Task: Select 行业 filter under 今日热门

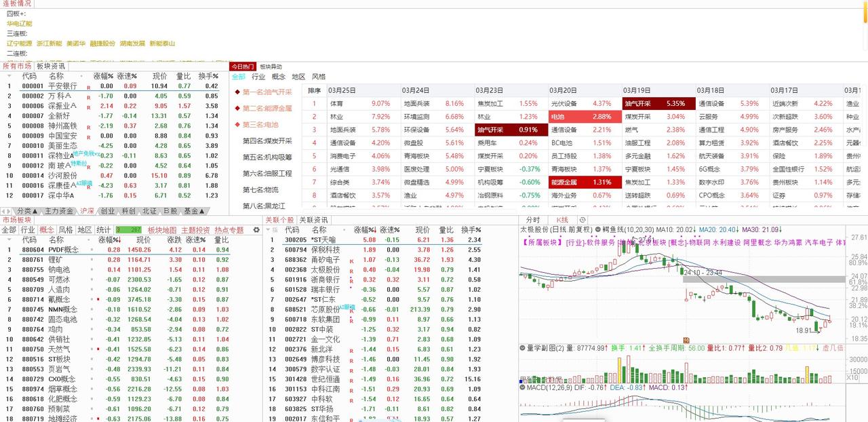Action: pyautogui.click(x=258, y=77)
